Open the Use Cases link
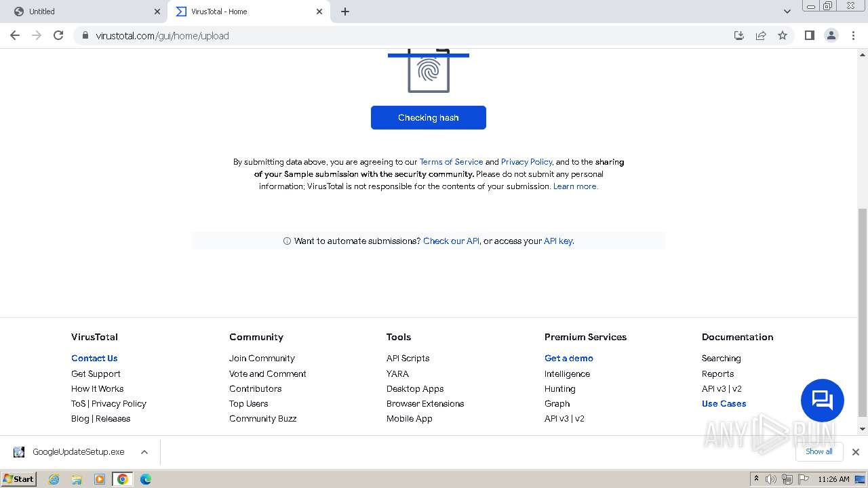The width and height of the screenshot is (868, 488). 724,403
